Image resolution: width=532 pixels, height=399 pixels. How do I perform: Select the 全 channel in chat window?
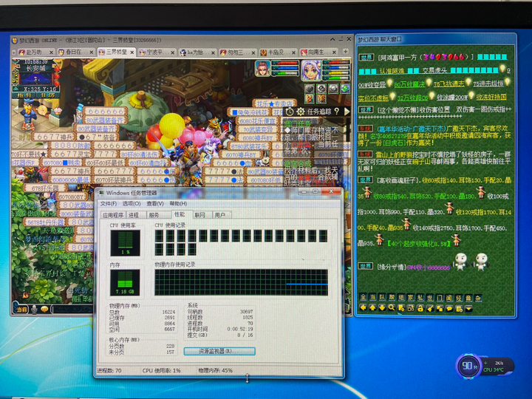pos(363,298)
